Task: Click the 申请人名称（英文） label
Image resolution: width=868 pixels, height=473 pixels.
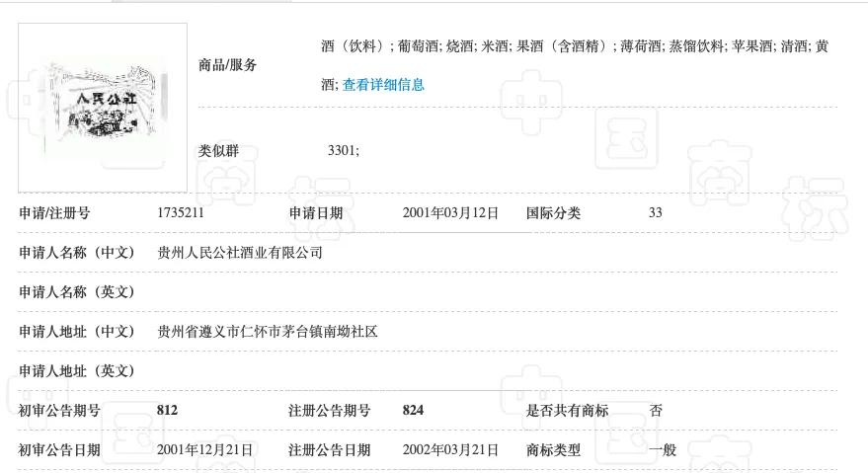Action: 76,292
